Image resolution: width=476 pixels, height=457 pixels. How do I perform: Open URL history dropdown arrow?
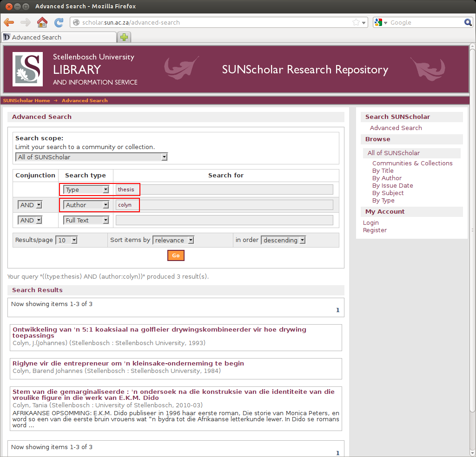364,23
